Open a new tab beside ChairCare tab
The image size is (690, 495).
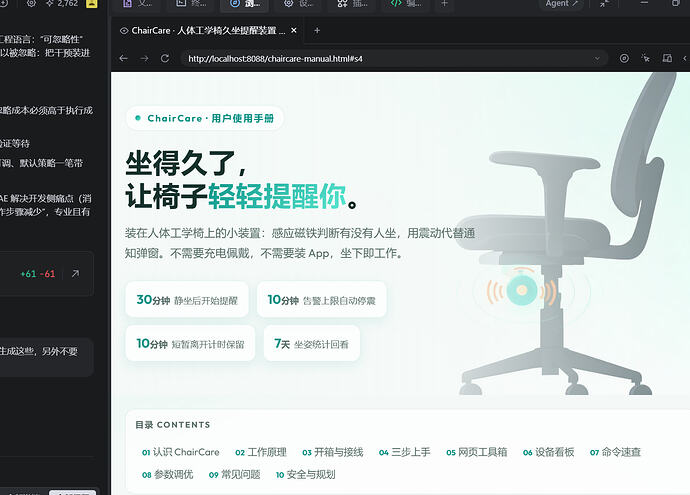(x=317, y=30)
